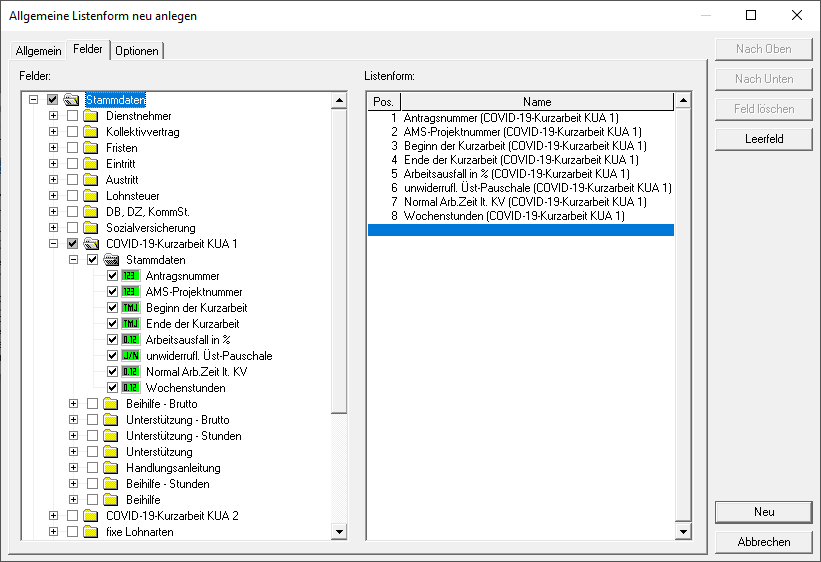
Task: Click the date type icon beside Beginn der Kurzarbeit
Action: click(131, 308)
